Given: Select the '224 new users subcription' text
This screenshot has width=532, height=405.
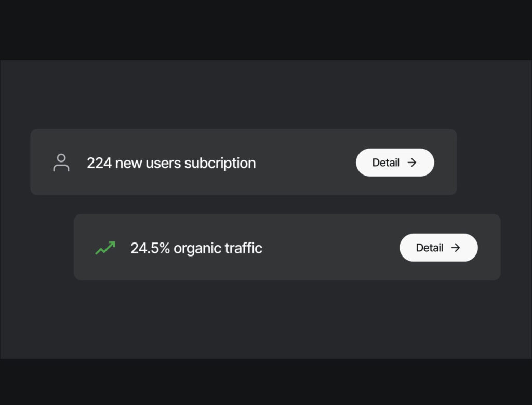Looking at the screenshot, I should coord(171,163).
